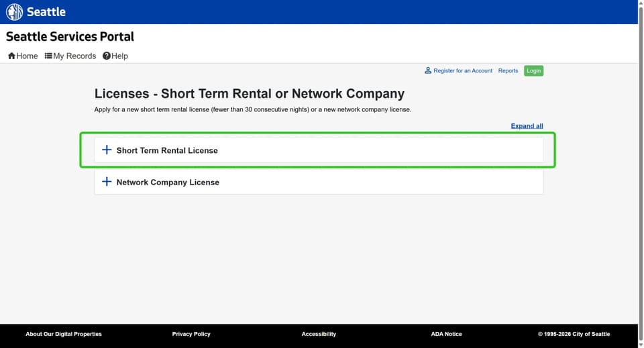644x348 pixels.
Task: Open the Accessibility footer link
Action: [x=319, y=334]
